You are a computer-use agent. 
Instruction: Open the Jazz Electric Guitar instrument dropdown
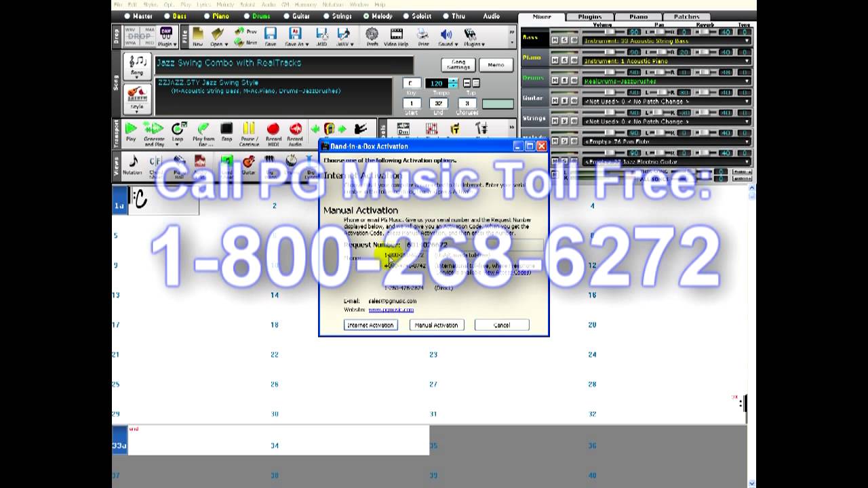(x=667, y=162)
